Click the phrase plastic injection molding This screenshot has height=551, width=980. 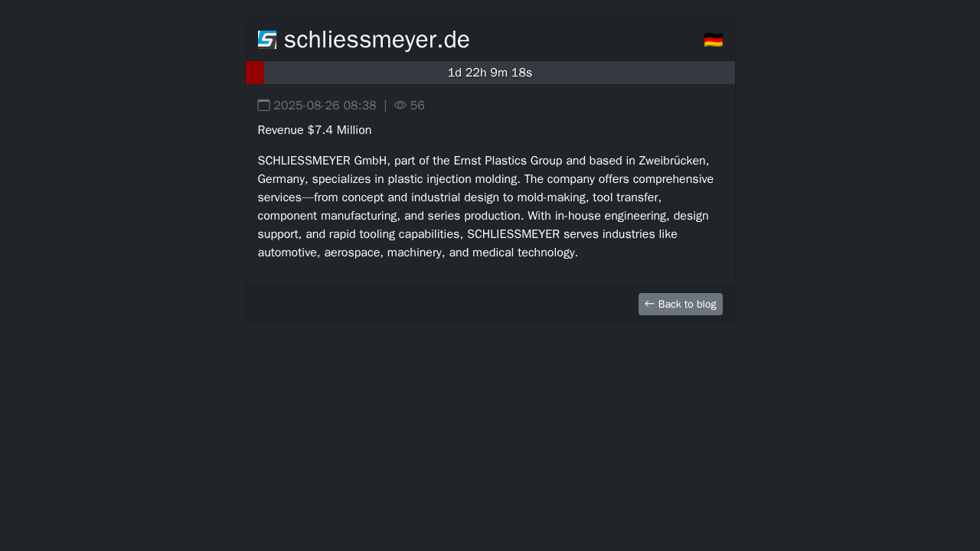(x=454, y=179)
